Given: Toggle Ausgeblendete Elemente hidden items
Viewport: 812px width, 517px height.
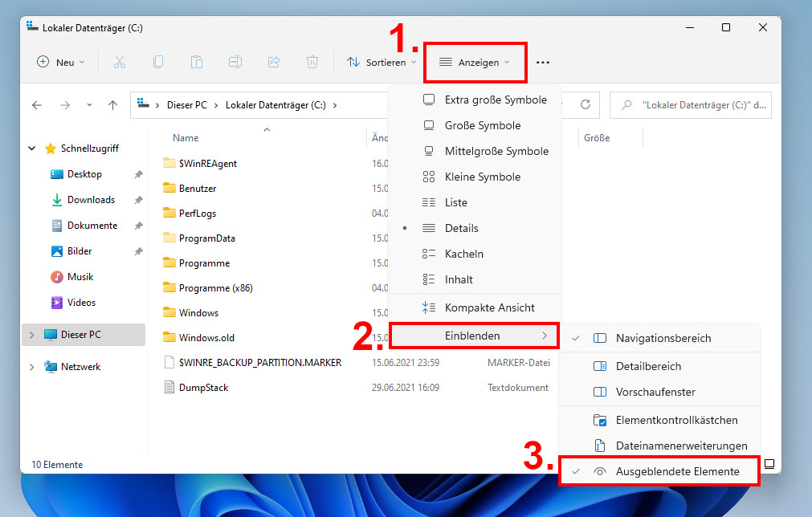Looking at the screenshot, I should click(x=659, y=471).
